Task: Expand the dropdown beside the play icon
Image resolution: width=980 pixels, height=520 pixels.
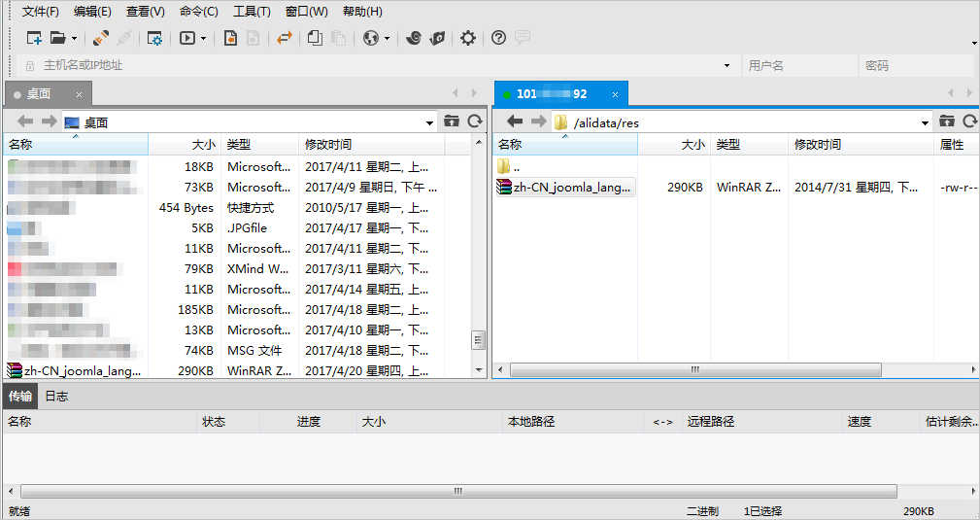Action: click(x=203, y=39)
